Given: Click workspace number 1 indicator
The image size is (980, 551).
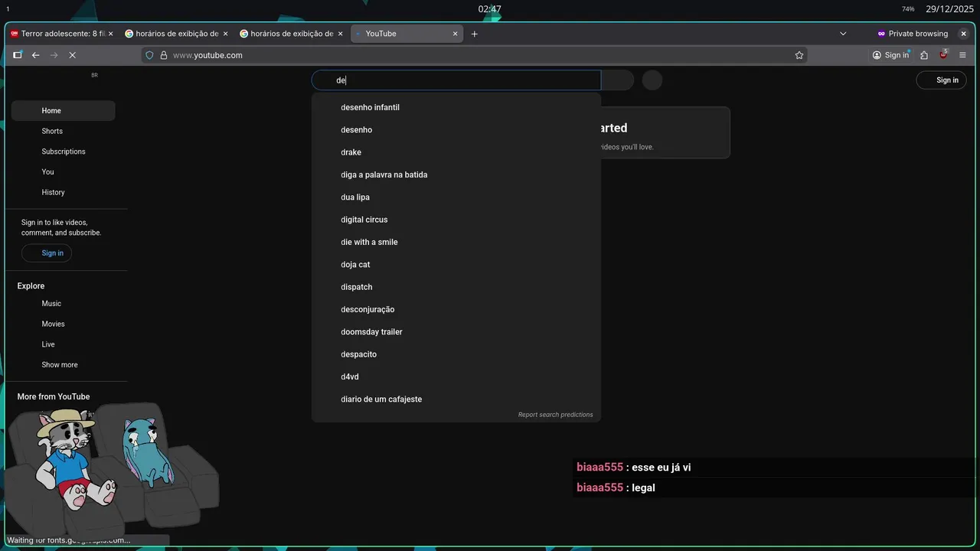Looking at the screenshot, I should coord(8,9).
